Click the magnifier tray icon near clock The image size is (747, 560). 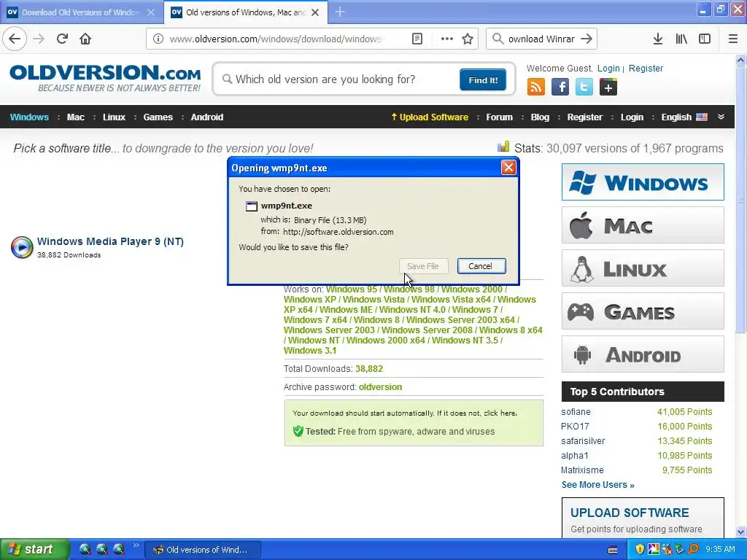point(694,549)
